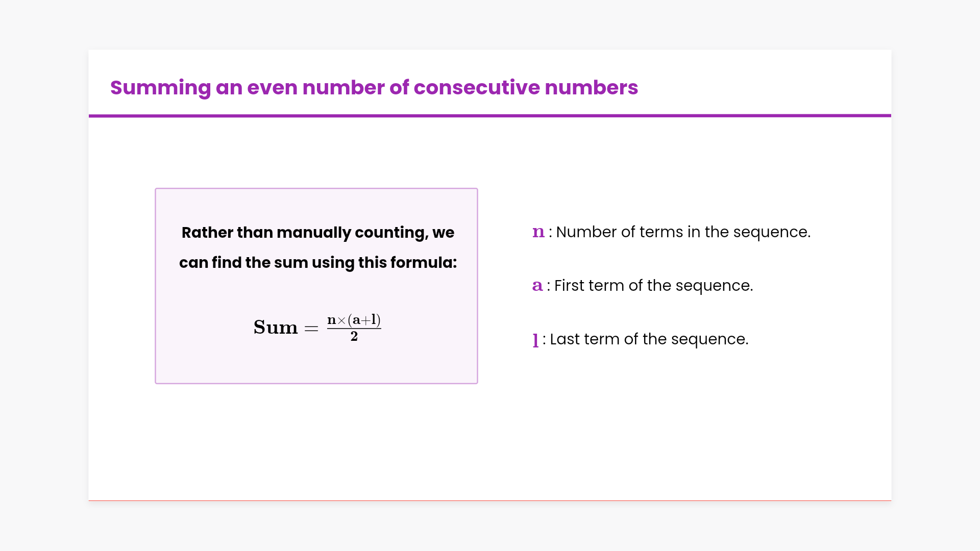Click the multiplication sign in the numerator

click(x=341, y=320)
